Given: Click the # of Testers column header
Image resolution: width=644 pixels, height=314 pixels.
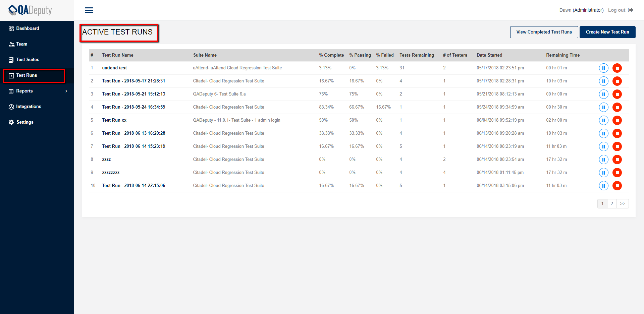Looking at the screenshot, I should point(455,55).
